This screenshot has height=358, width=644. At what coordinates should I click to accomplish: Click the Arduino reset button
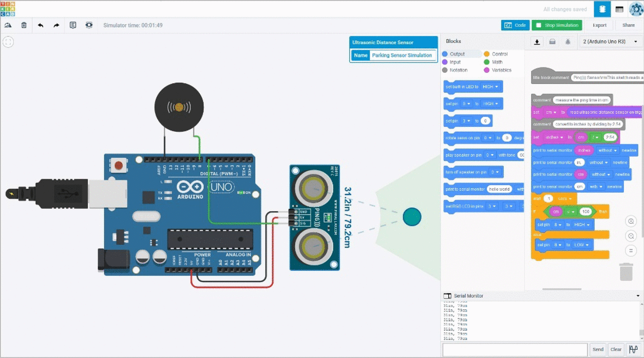(x=119, y=165)
